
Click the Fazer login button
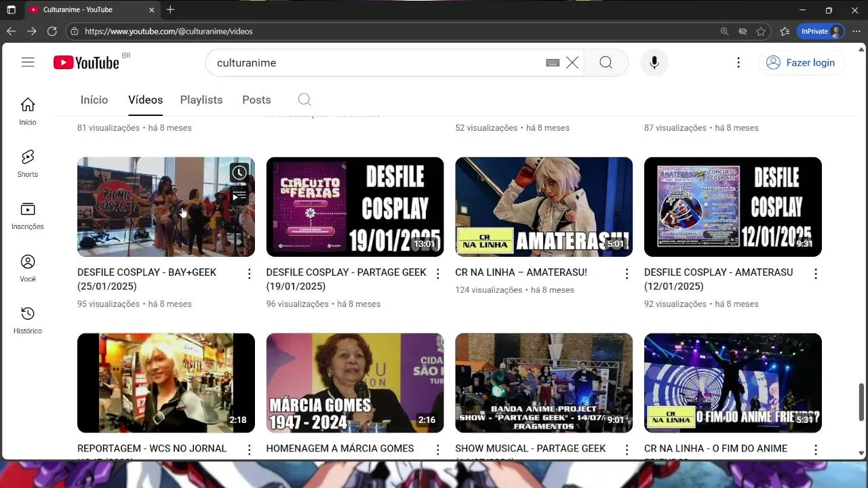pos(802,62)
